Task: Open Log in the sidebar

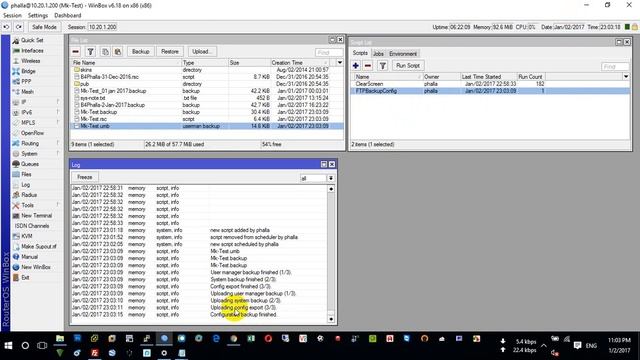Action: (25, 184)
